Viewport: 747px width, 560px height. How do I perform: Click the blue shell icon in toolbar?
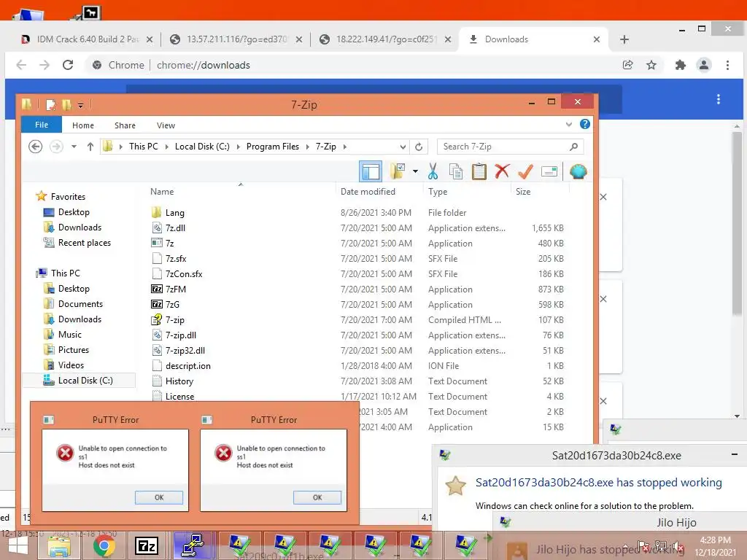tap(578, 171)
